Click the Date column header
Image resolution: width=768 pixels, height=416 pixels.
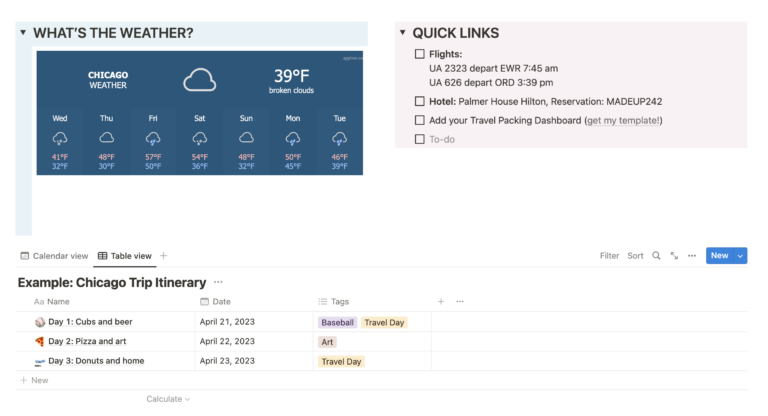point(216,301)
